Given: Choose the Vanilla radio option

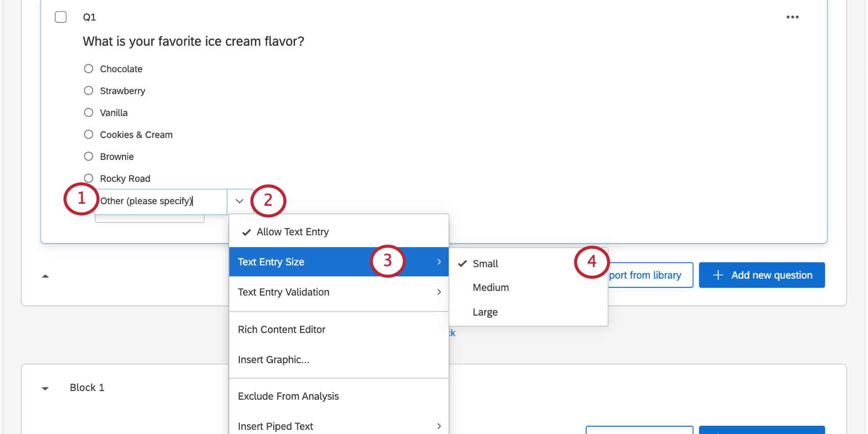Looking at the screenshot, I should click(x=89, y=113).
